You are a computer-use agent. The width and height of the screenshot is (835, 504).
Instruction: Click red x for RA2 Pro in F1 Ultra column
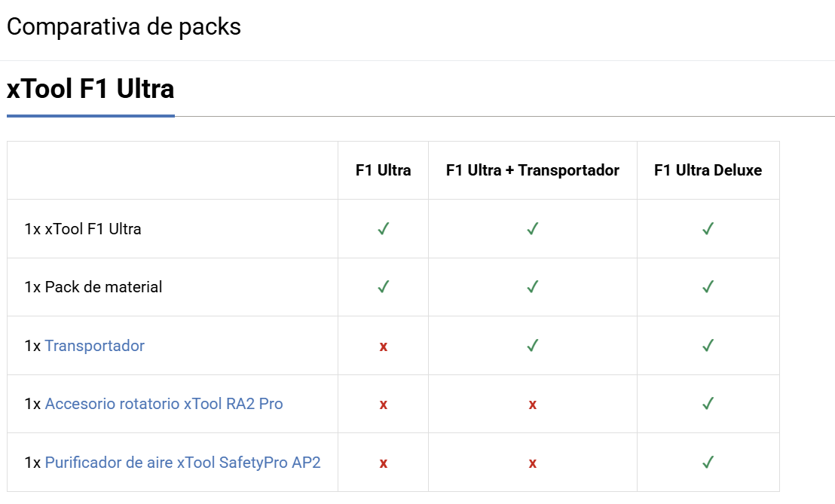tap(384, 405)
